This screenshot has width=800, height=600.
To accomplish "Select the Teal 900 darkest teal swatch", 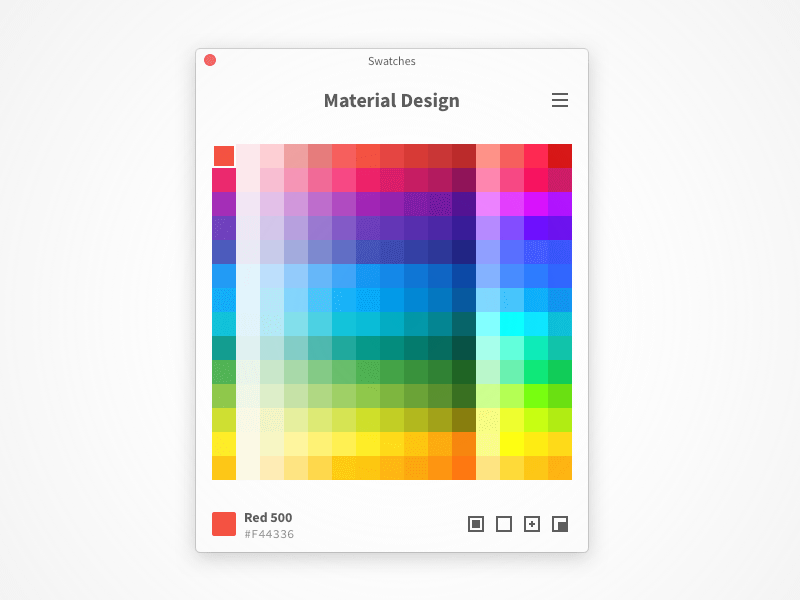I will (464, 347).
